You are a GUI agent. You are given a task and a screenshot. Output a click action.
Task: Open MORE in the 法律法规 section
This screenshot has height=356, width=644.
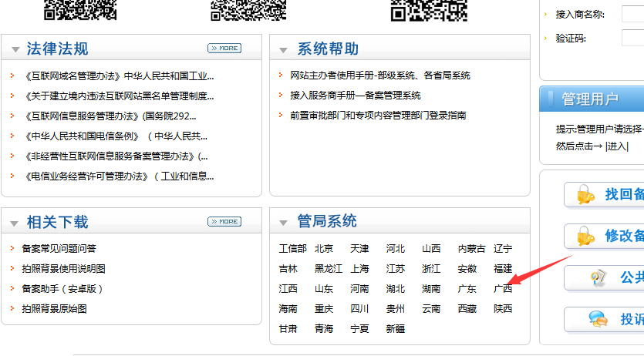tap(224, 48)
